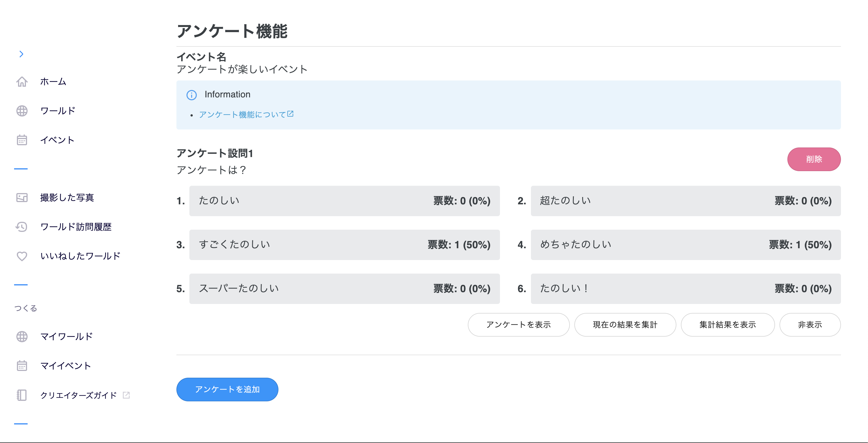
Task: Open マイワールド globe icon
Action: 22,336
